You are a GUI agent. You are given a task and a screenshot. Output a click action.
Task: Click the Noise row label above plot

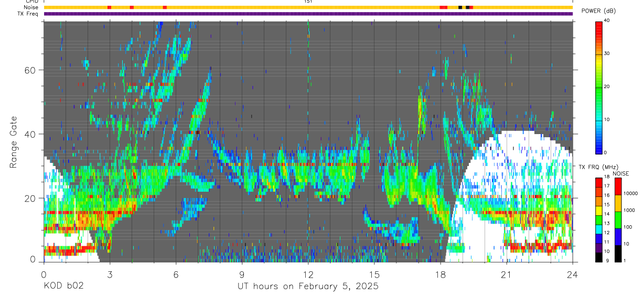(x=31, y=7)
